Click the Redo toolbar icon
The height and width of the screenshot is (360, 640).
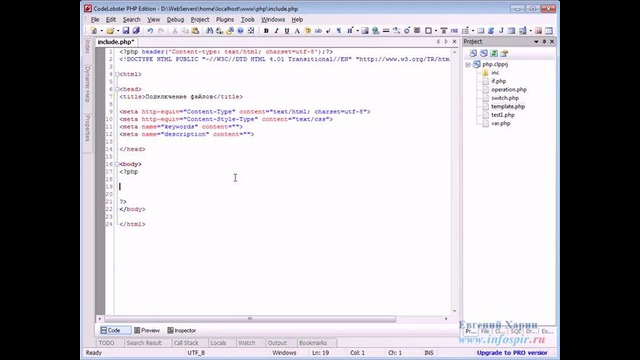click(x=161, y=31)
